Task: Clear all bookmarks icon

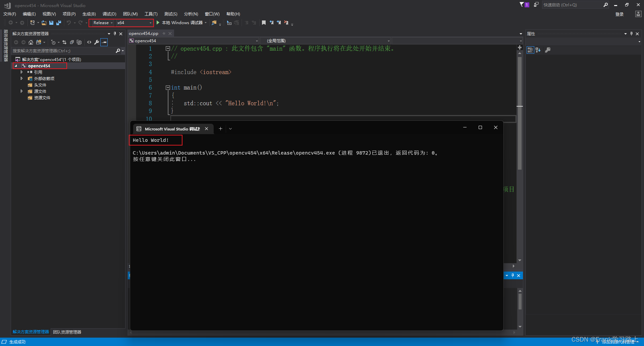Action: click(286, 23)
